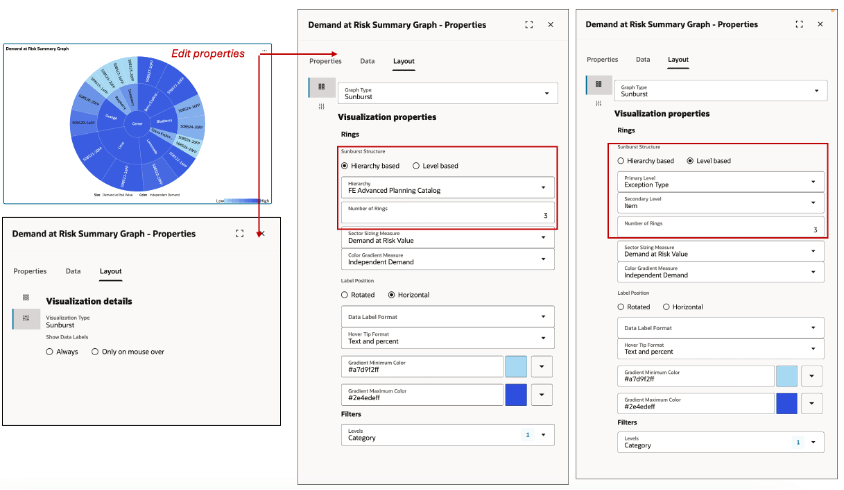Edit Gradient Maximum Color hex field in right panel

695,403
